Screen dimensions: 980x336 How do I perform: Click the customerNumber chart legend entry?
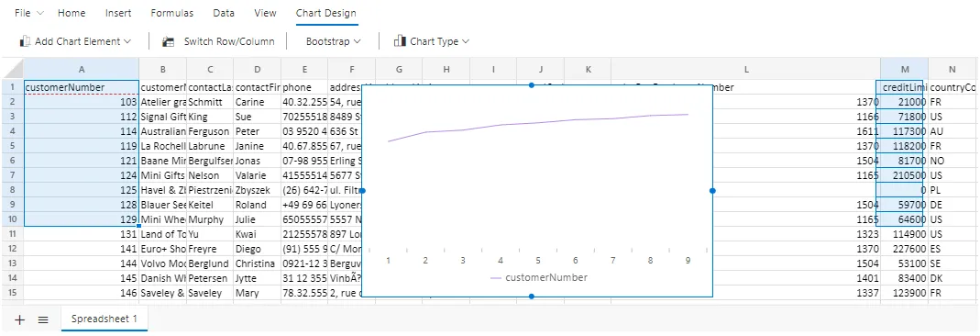[539, 277]
